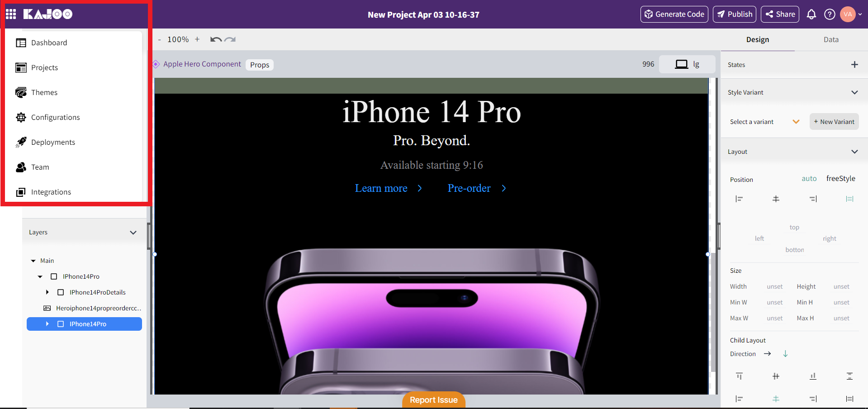Viewport: 868px width, 409px height.
Task: Add a new state with plus icon
Action: (x=854, y=65)
